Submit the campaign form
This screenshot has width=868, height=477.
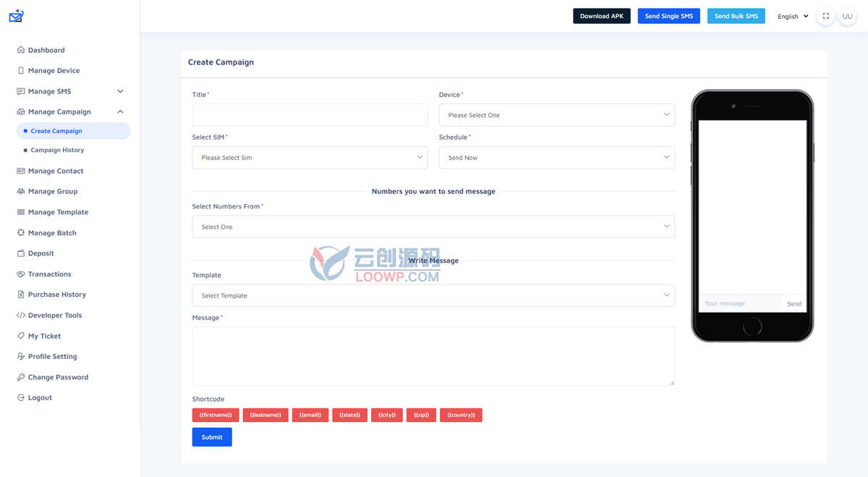212,437
